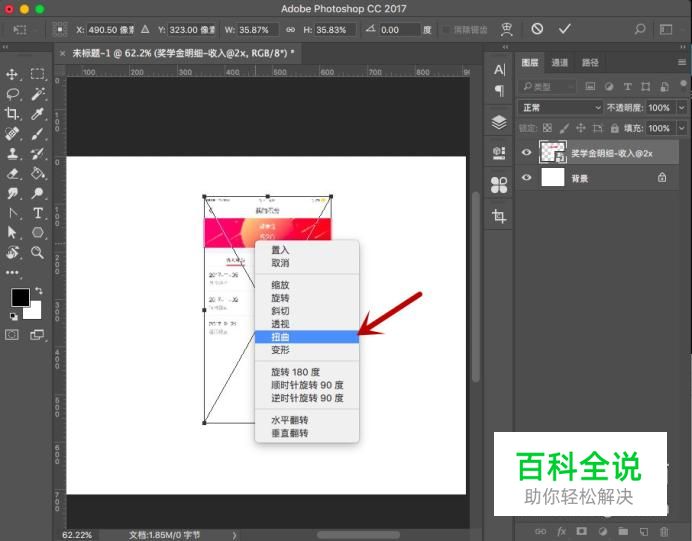
Task: Hide the 背景 layer
Action: point(526,177)
